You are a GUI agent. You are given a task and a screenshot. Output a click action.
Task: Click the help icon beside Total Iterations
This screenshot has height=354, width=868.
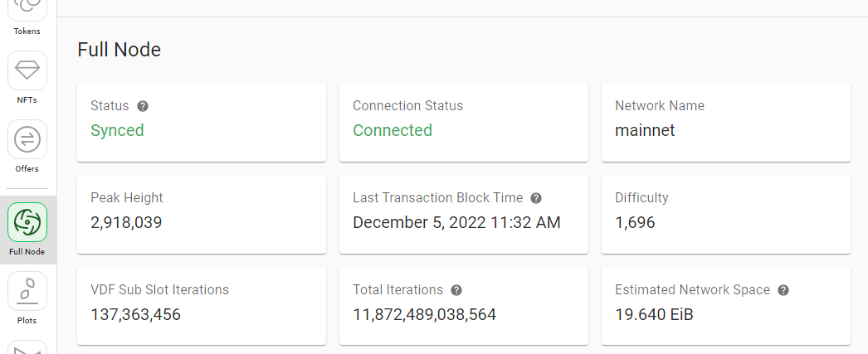[456, 290]
